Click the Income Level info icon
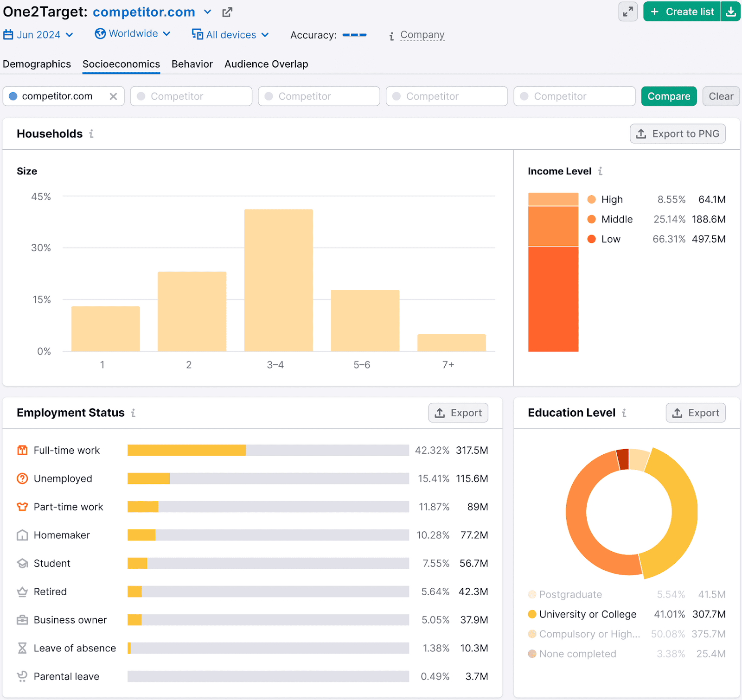 [600, 172]
